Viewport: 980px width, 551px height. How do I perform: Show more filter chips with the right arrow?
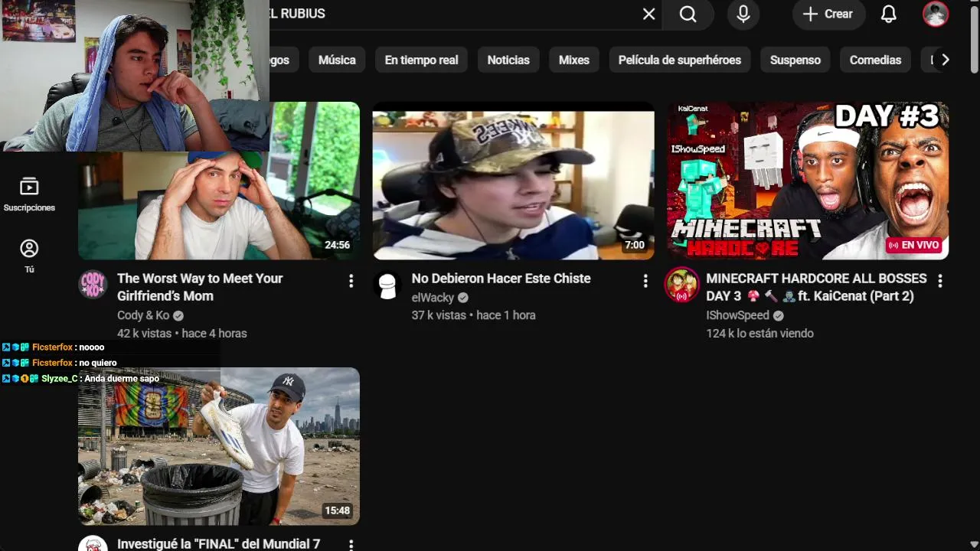(x=946, y=60)
